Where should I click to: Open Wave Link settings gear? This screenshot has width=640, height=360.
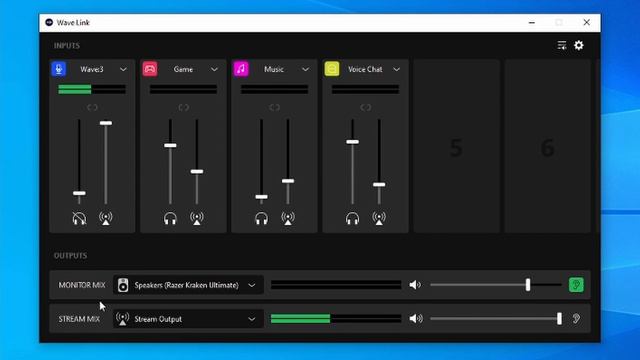[579, 45]
